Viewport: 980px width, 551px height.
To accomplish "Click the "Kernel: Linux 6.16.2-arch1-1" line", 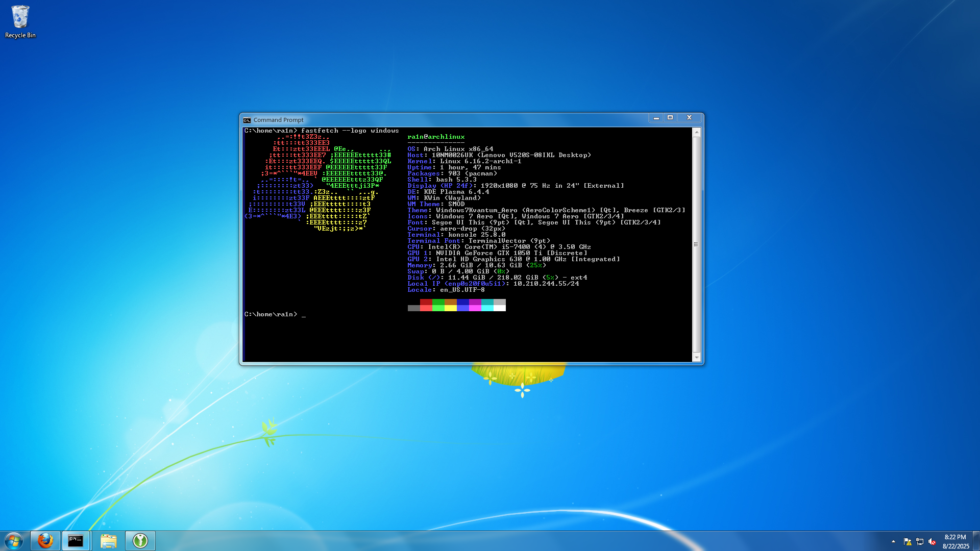I will (464, 161).
